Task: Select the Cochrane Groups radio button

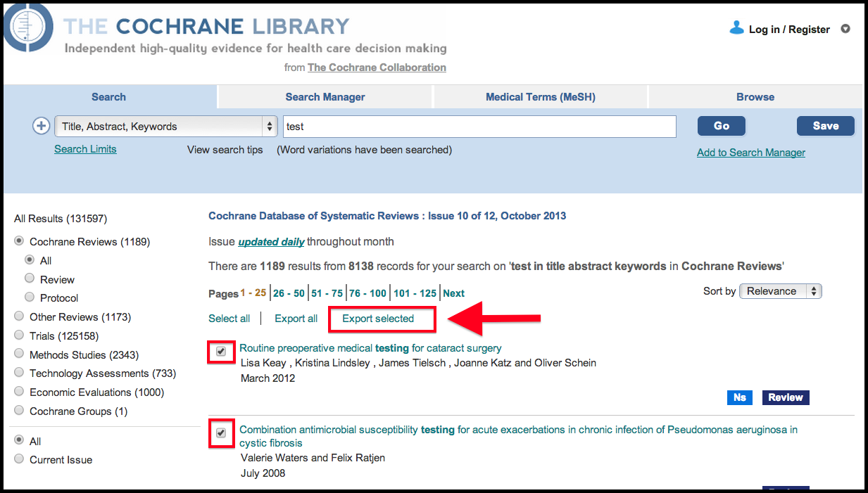Action: click(19, 411)
